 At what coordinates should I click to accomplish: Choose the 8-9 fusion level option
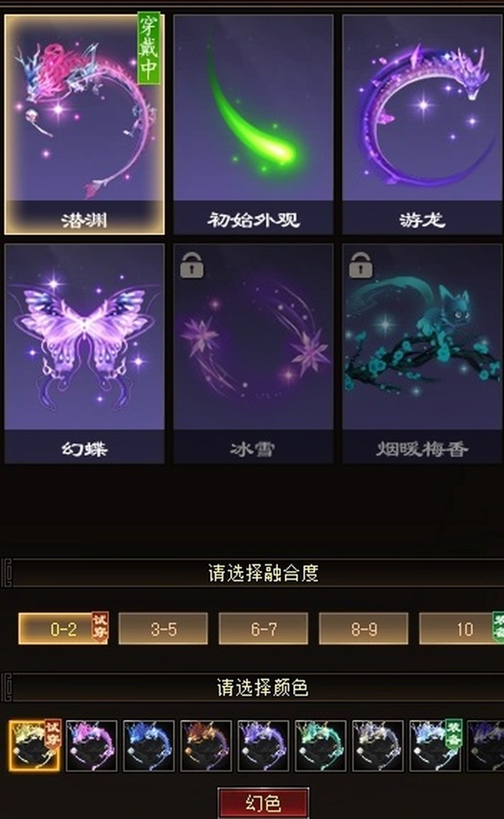click(364, 629)
